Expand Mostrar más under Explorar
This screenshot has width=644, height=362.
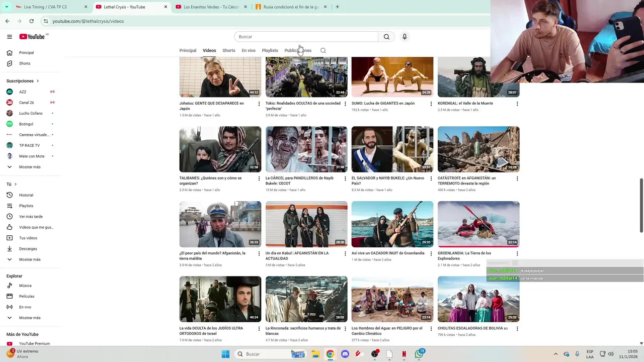click(30, 318)
